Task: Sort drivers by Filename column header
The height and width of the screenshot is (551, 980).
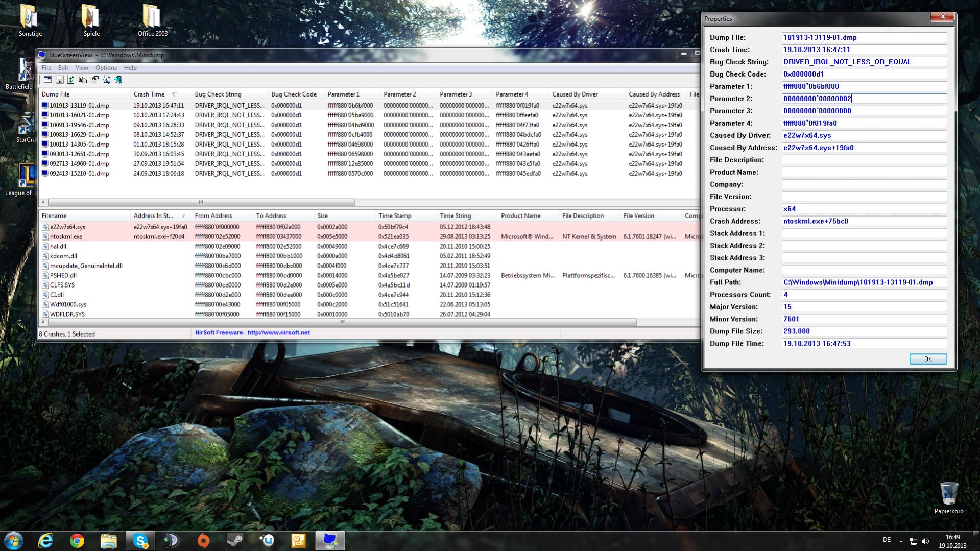Action: click(x=85, y=215)
